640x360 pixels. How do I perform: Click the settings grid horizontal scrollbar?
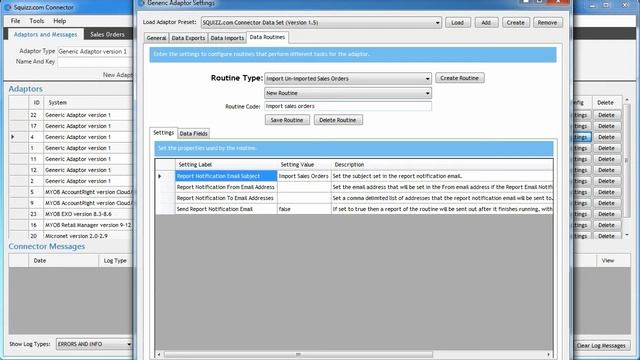(298, 354)
